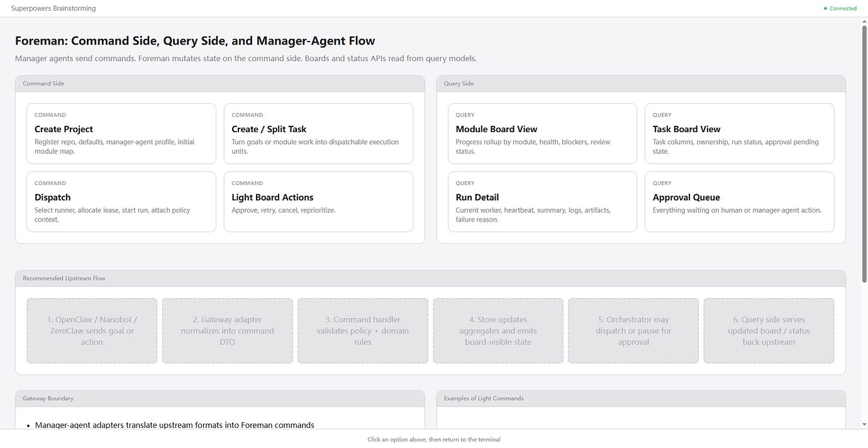Pick the Approval Queue card

coord(740,202)
